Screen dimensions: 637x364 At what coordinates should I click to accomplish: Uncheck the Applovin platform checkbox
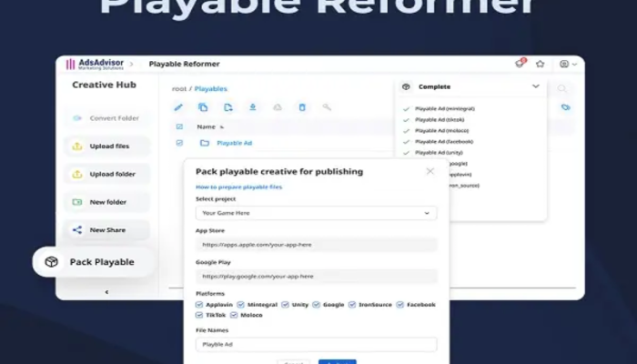[x=199, y=305]
